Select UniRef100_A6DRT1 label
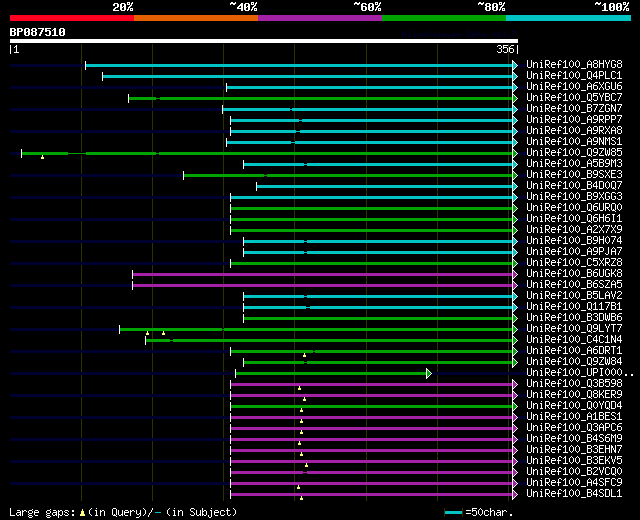 574,351
